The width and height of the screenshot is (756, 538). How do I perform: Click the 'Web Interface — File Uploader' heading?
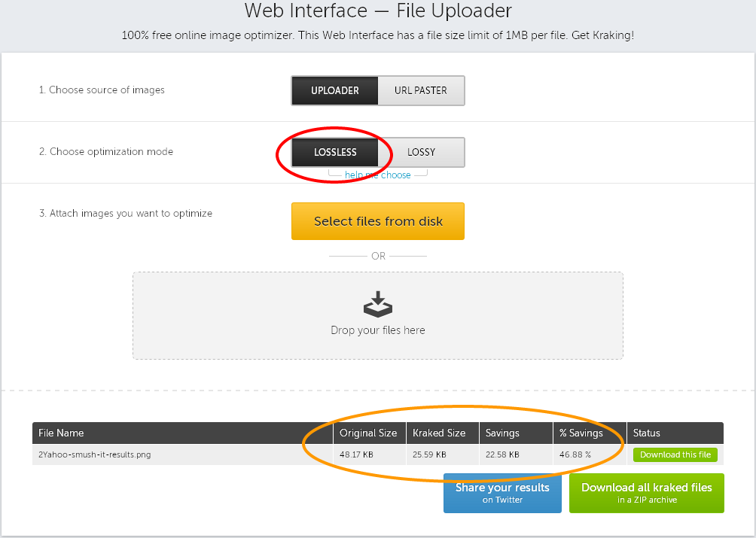coord(378,11)
